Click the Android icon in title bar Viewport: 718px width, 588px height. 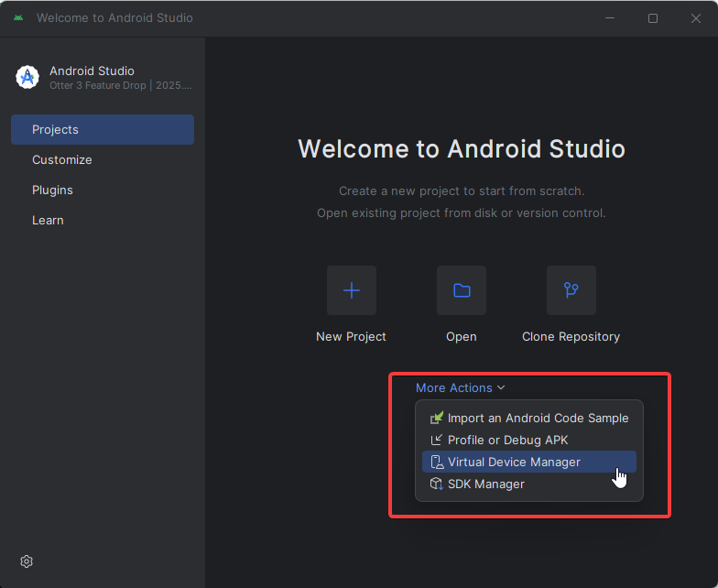coord(18,18)
